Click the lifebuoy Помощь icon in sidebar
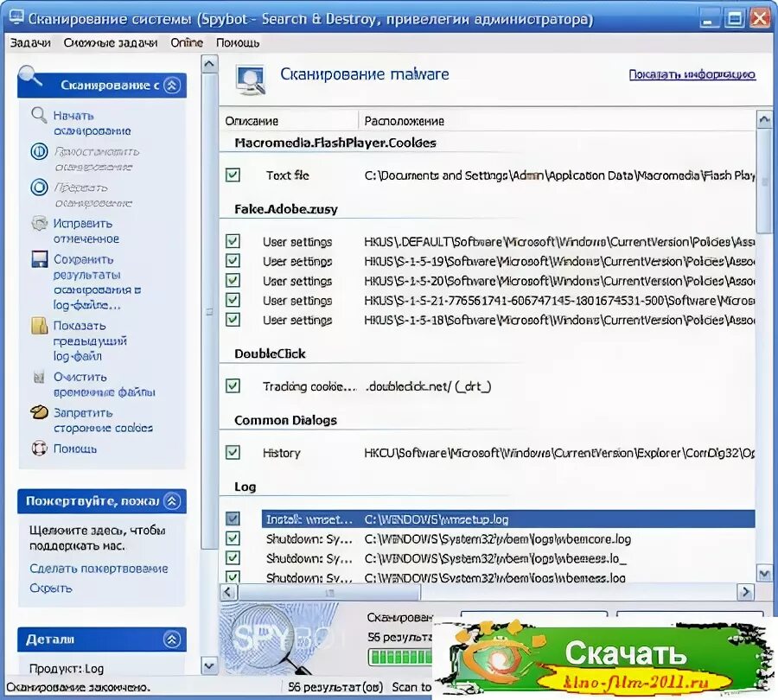Screen dimensions: 778x700 (x=39, y=449)
